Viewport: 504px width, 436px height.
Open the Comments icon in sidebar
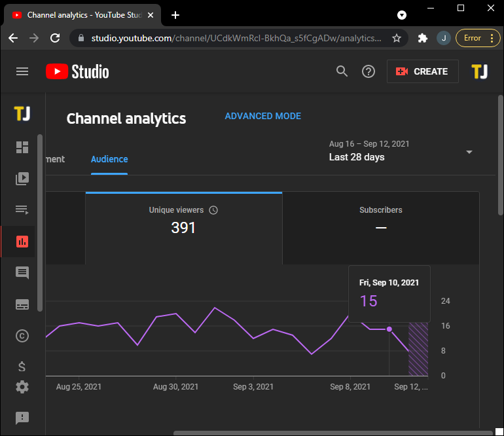point(22,273)
